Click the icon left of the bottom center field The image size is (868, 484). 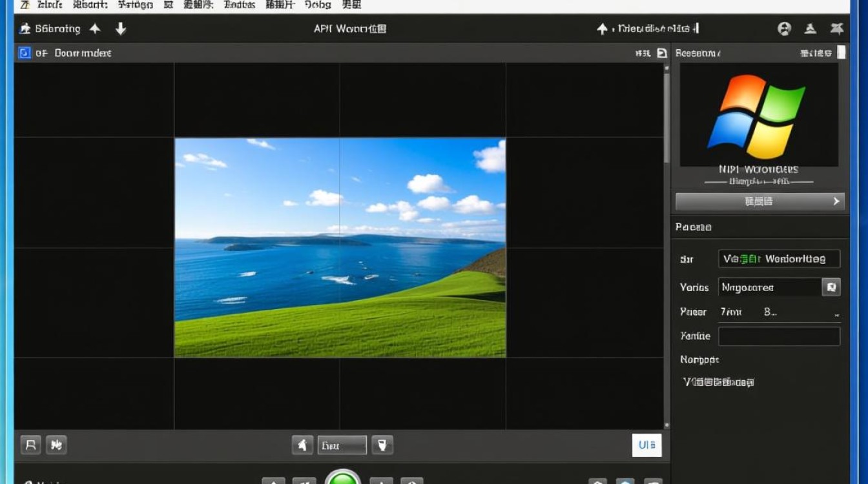pos(302,445)
